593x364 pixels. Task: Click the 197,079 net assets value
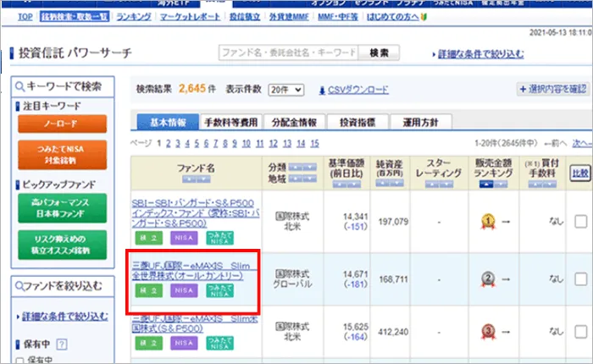click(393, 222)
